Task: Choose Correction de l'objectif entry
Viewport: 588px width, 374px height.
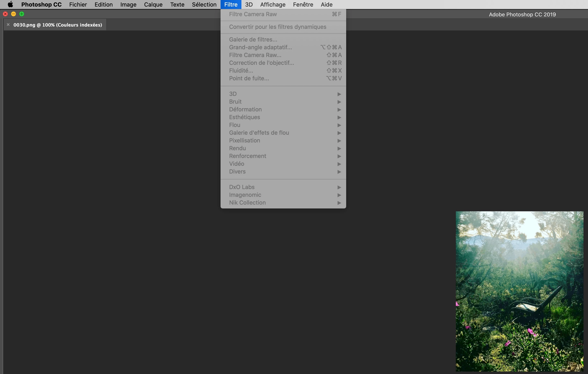Action: [261, 63]
